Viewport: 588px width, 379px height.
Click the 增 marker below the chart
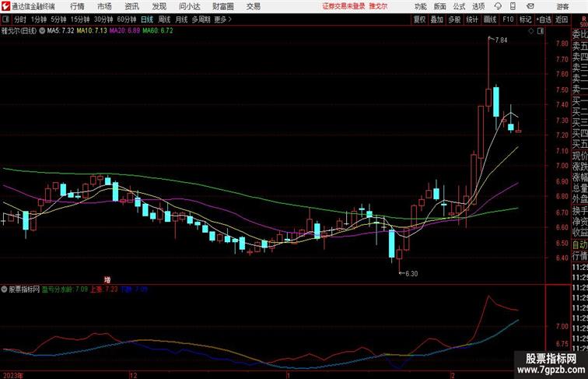pos(107,280)
